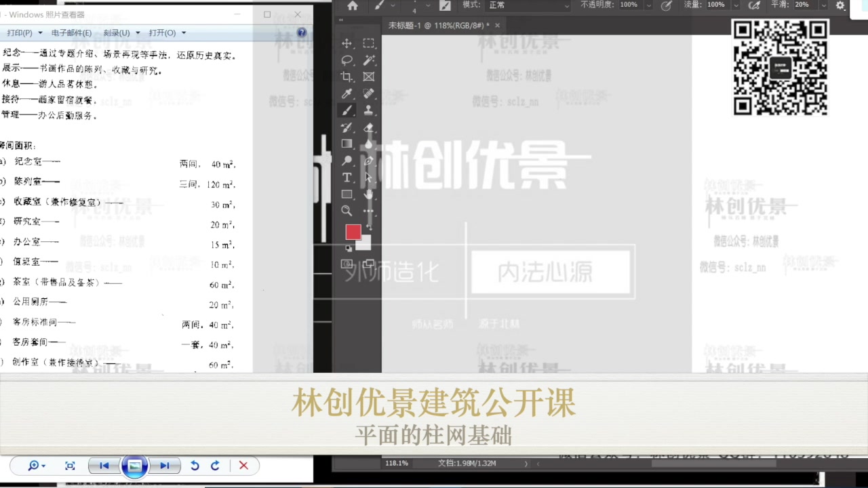This screenshot has width=868, height=488.
Task: Open the brush smoothing options gear
Action: click(x=840, y=5)
